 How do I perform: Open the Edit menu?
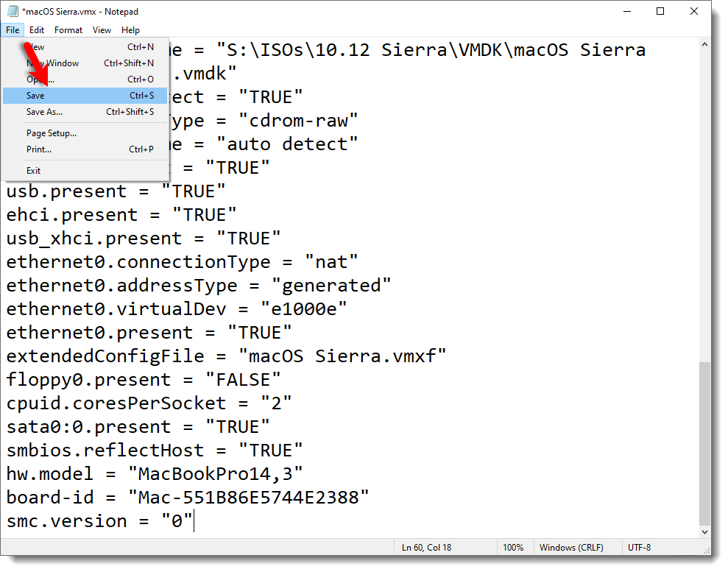tap(37, 30)
